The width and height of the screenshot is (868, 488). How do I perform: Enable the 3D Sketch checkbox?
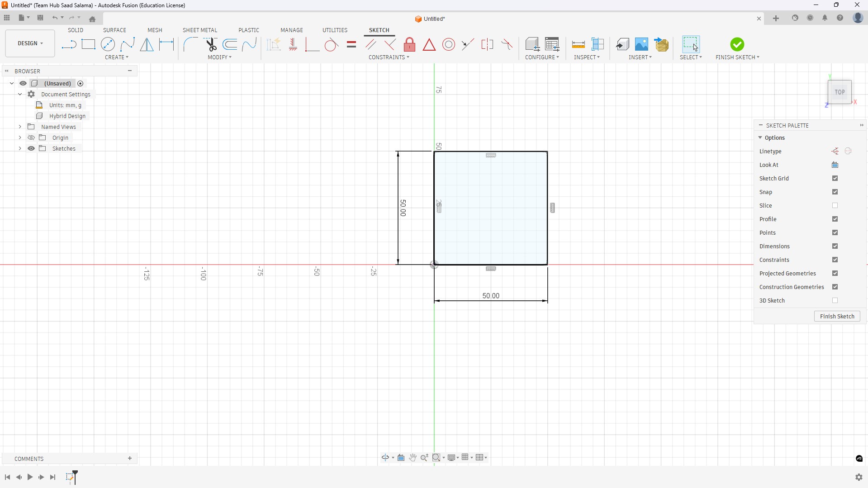835,301
